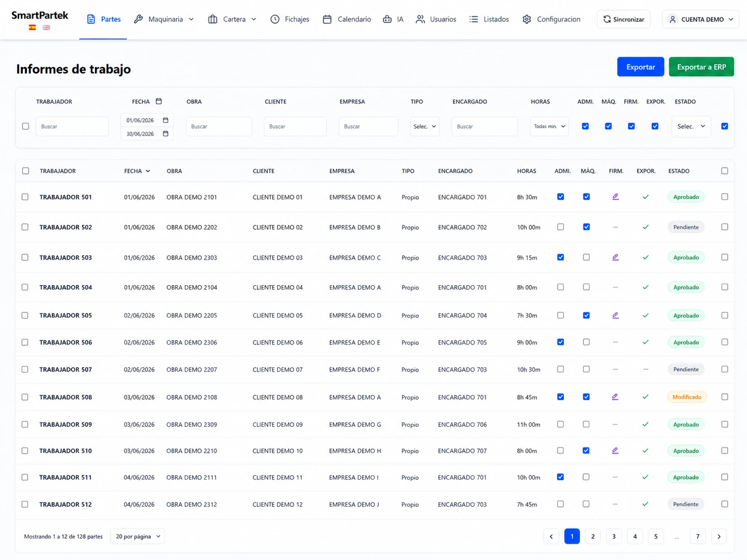Screen dimensions: 747x560
Task: Click the exported checkmark for TRABAJADOR 503
Action: 645,257
